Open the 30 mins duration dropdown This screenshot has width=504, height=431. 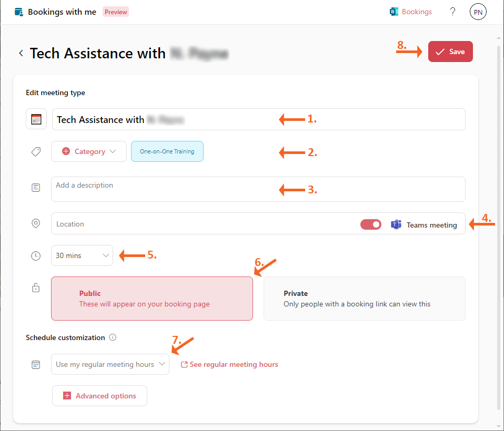coord(82,255)
